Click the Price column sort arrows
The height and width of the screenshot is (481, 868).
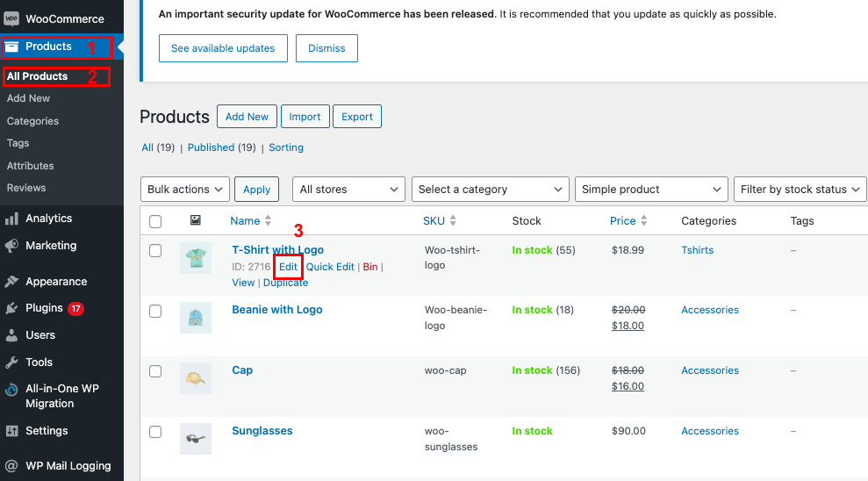click(644, 220)
